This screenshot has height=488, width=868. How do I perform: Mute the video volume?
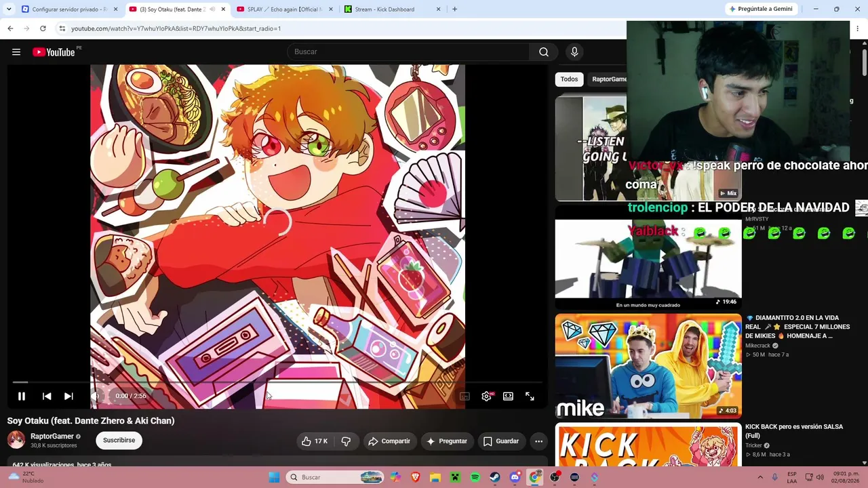pos(96,396)
